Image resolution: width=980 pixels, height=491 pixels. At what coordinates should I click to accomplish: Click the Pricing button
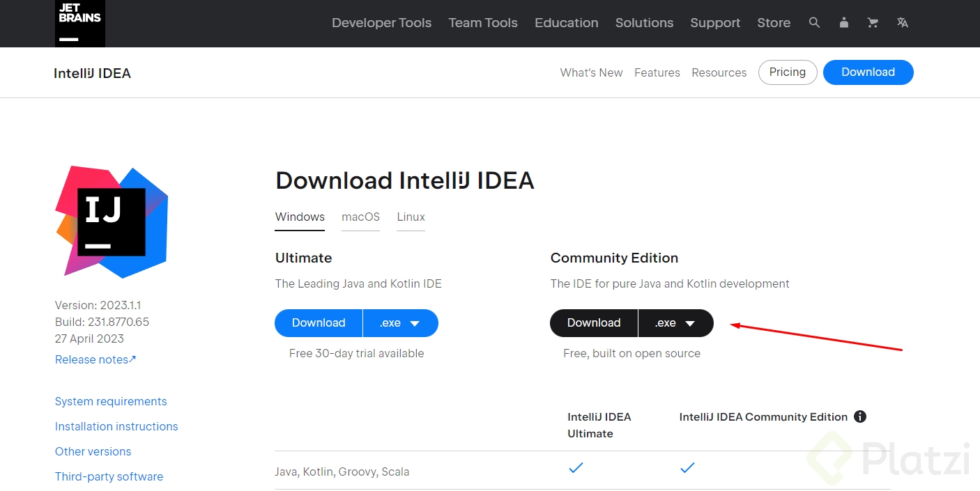788,72
